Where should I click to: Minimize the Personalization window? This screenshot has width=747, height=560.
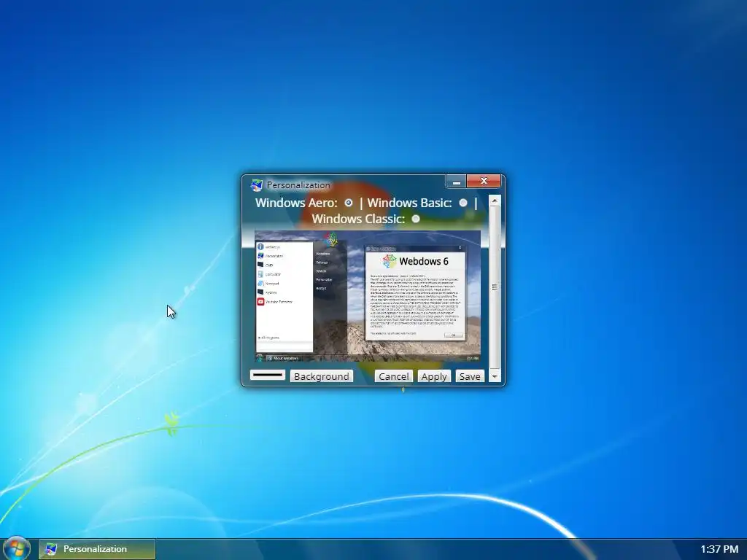457,182
